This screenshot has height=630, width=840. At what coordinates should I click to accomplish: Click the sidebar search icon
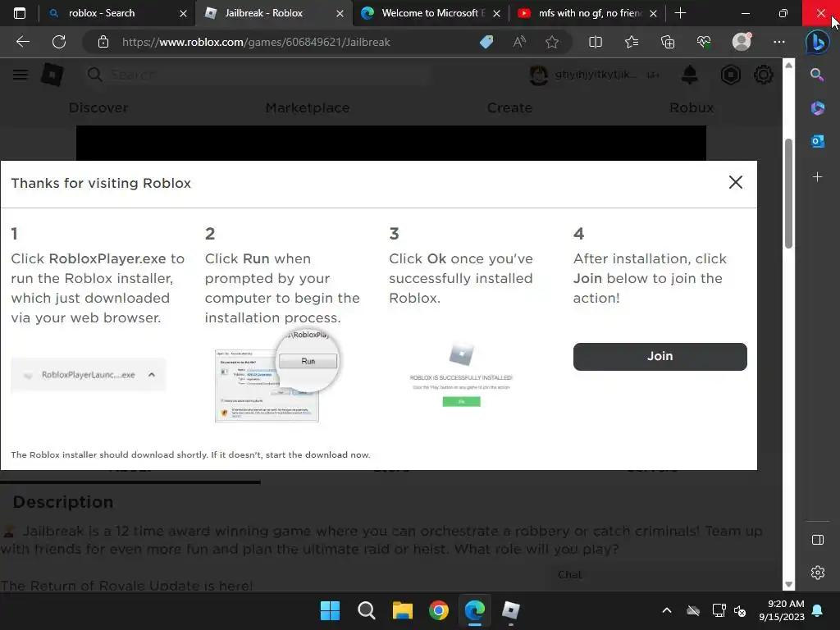(x=817, y=75)
